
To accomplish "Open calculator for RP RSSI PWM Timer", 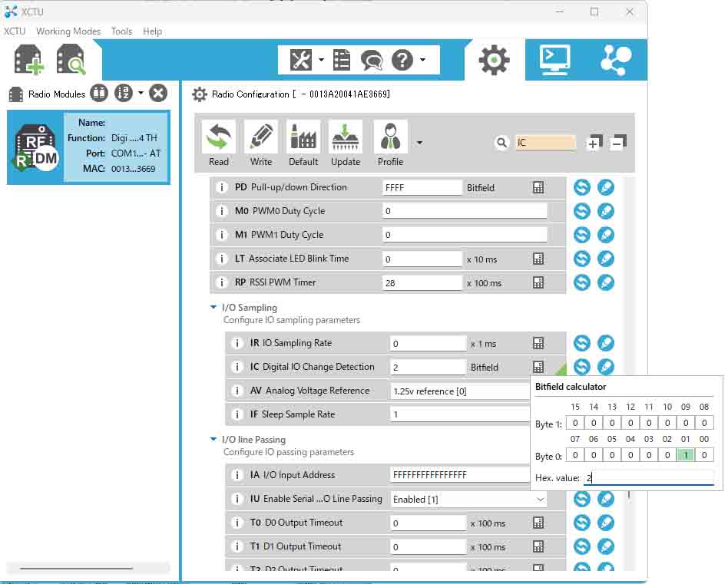I will click(x=538, y=282).
